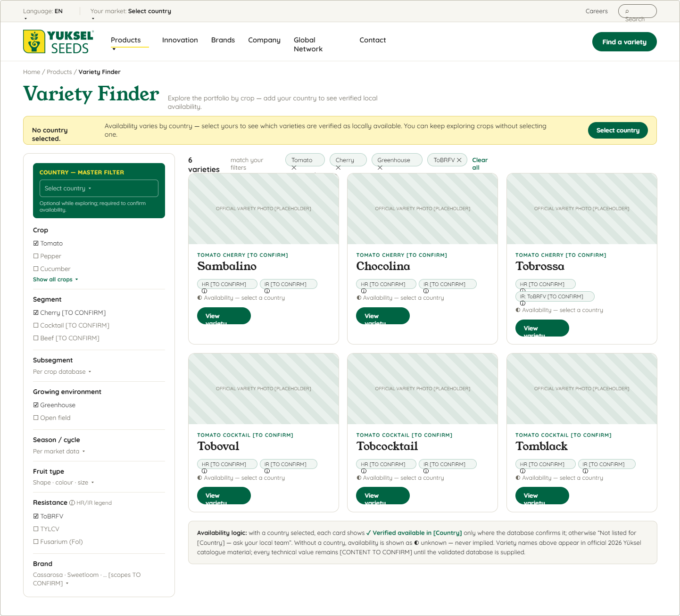The image size is (680, 616).
Task: Uncheck the ToBRFV resistance checkbox
Action: 36,516
